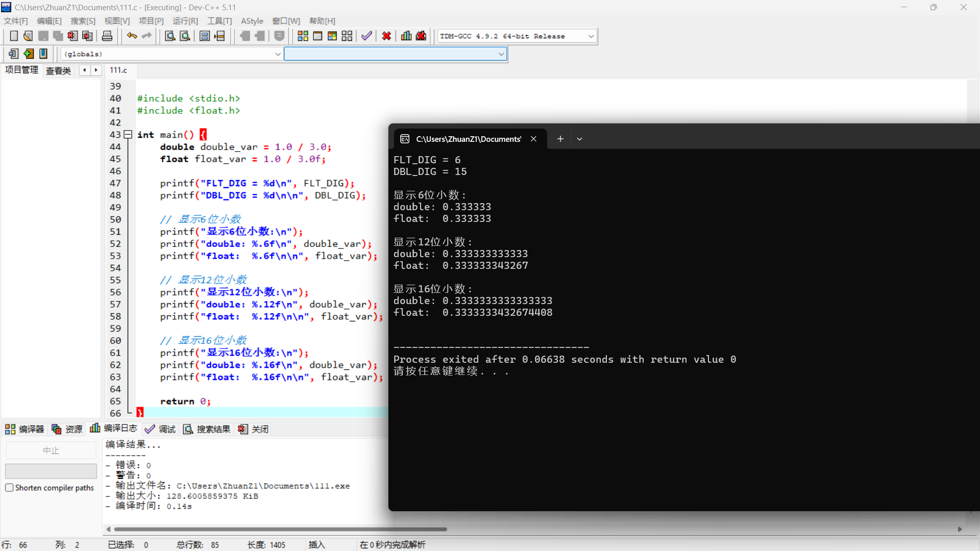The image size is (980, 551).
Task: Expand the (globals) scope dropdown
Action: [278, 54]
